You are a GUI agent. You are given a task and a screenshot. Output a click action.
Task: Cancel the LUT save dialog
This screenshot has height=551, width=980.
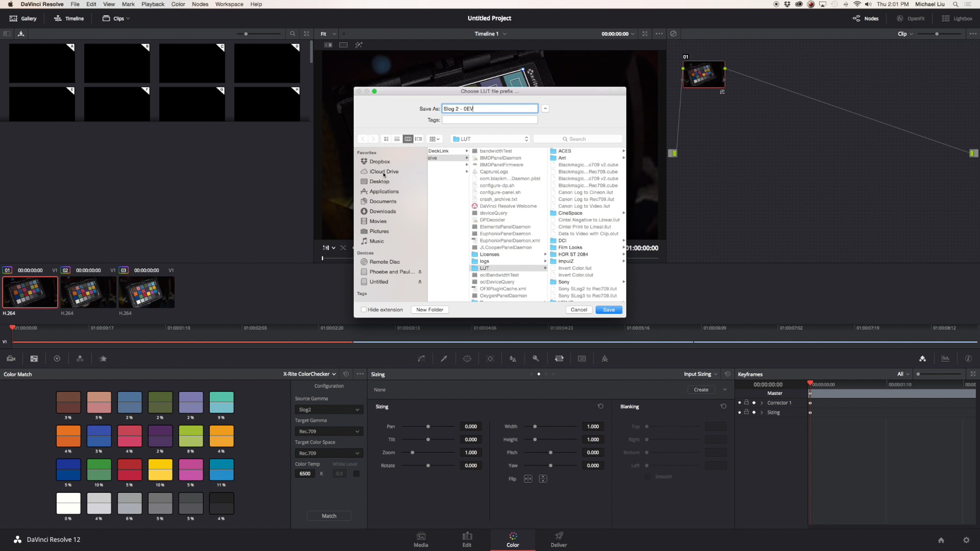[579, 310]
